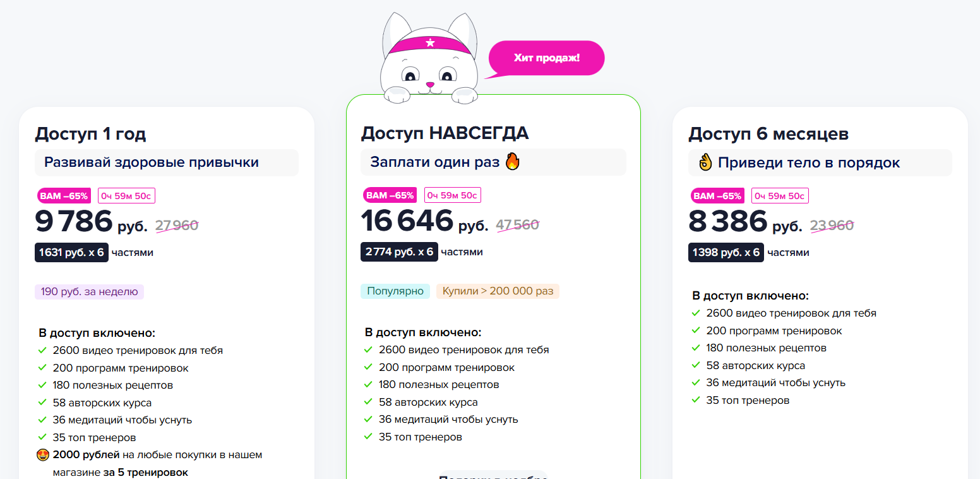Click the checkmark by '200 программ тренировок' in 1 год card
The height and width of the screenshot is (479, 980).
pos(42,368)
